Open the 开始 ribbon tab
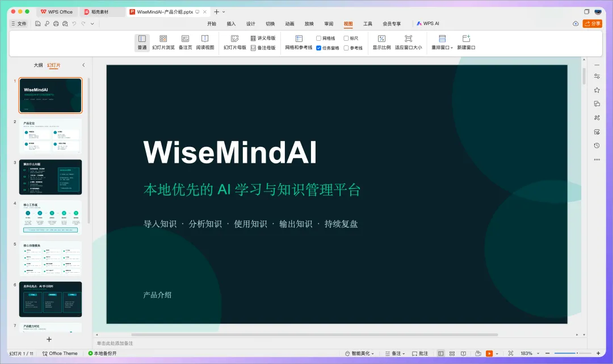This screenshot has width=613, height=364. click(212, 24)
